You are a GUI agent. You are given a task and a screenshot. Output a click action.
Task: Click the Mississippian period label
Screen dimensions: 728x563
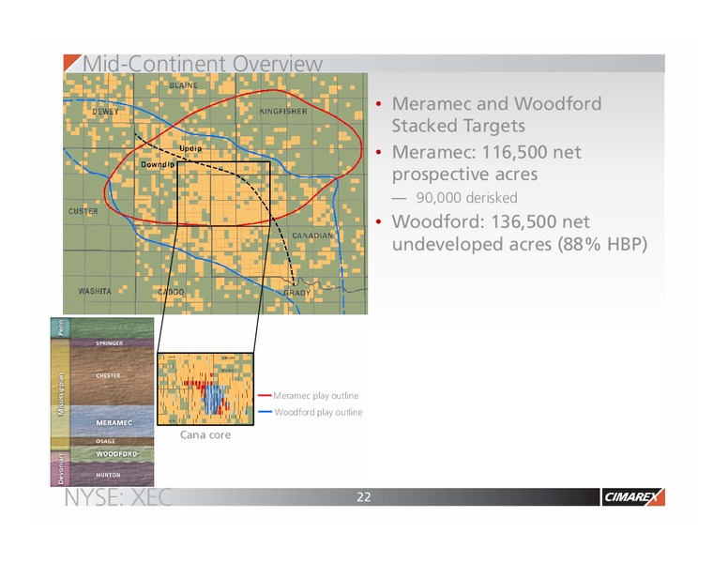(x=60, y=394)
